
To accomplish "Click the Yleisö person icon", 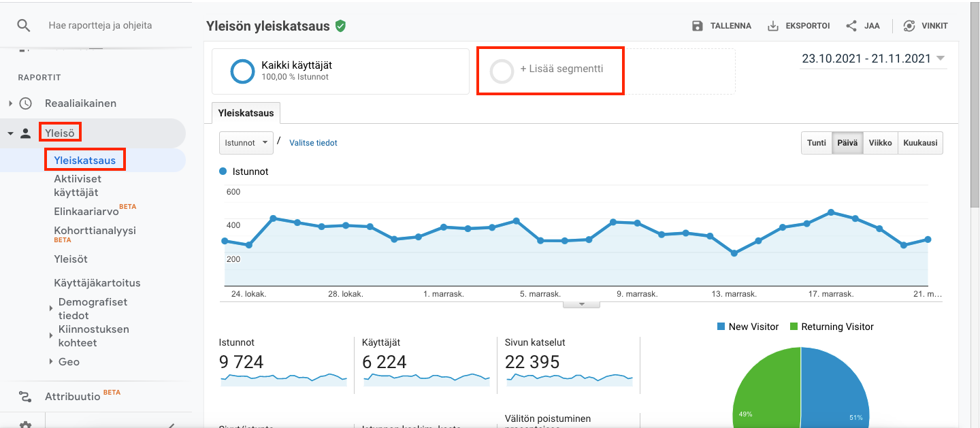I will [x=25, y=133].
